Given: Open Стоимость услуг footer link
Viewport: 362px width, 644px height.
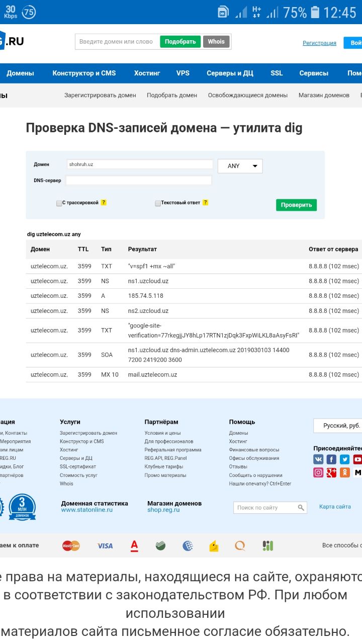Looking at the screenshot, I should coord(78,475).
